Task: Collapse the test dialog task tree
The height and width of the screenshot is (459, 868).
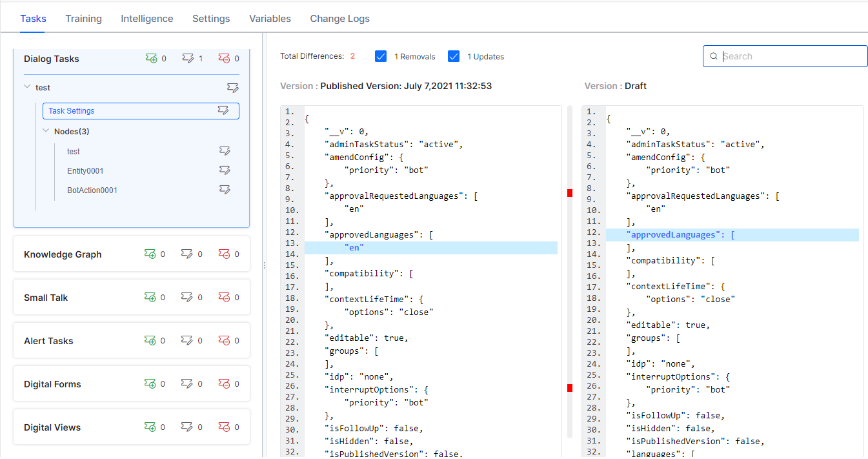Action: 27,87
